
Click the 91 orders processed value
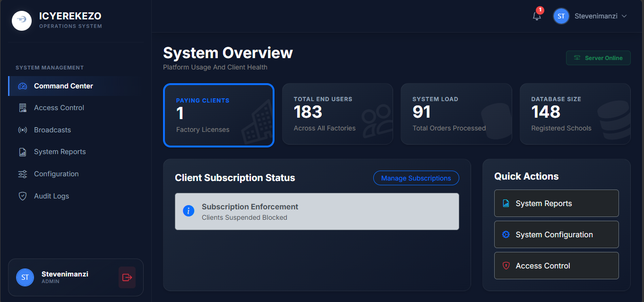(x=421, y=112)
